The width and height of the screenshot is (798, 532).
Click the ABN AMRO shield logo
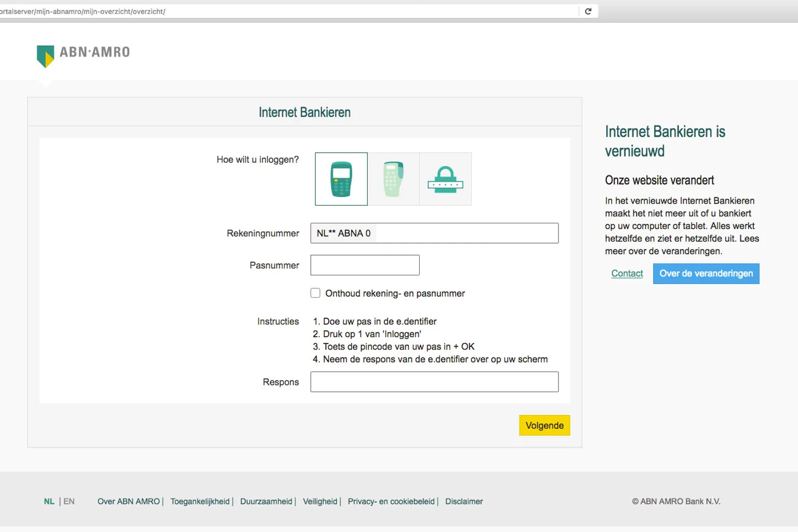click(x=46, y=56)
